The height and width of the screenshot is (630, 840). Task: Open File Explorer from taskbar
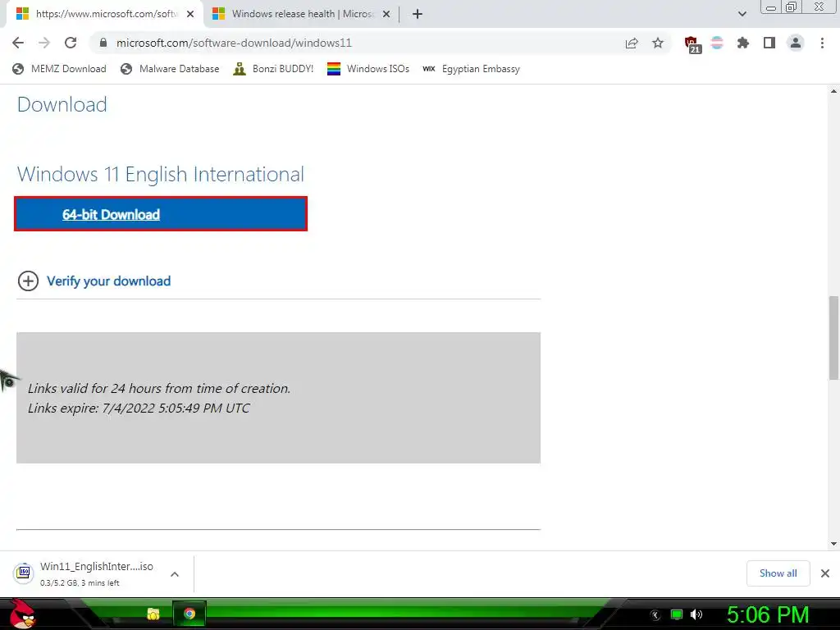point(153,614)
